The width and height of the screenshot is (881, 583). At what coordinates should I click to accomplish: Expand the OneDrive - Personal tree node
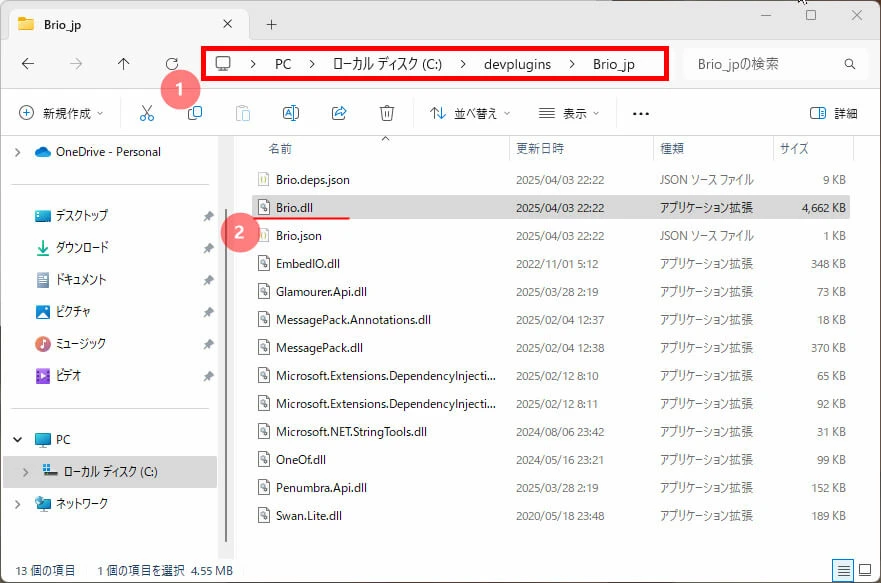tap(17, 152)
